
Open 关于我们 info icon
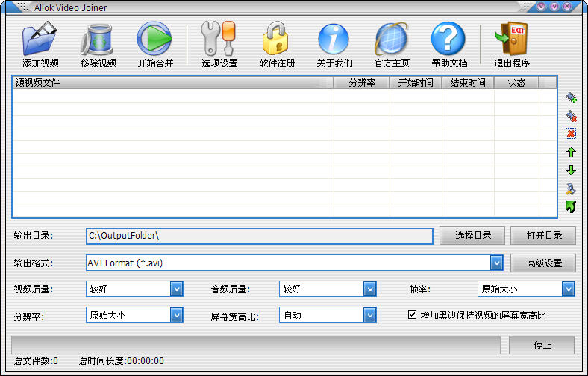coord(334,39)
